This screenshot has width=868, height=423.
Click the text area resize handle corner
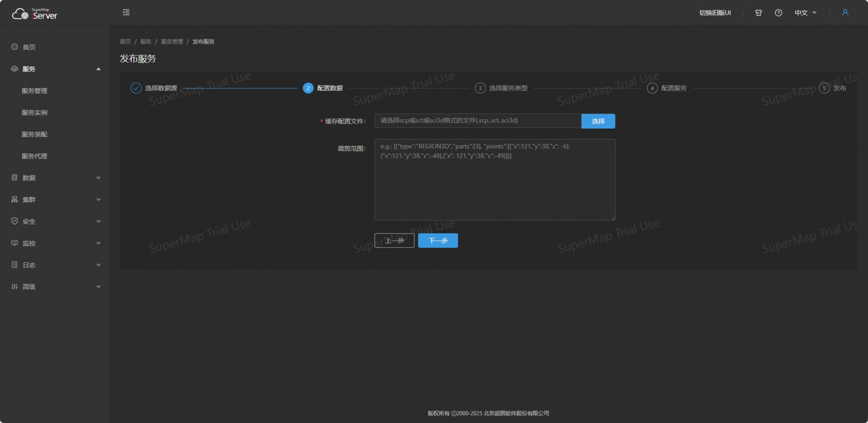pyautogui.click(x=613, y=218)
